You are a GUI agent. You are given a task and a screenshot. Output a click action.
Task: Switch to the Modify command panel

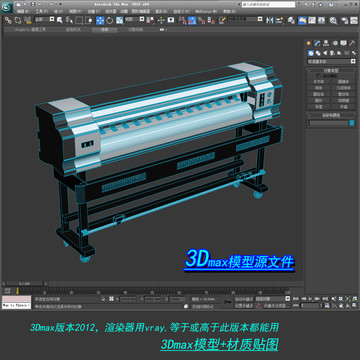317,43
